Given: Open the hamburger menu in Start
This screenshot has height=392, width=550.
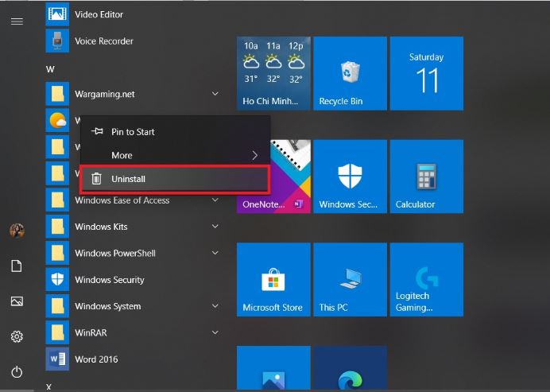Looking at the screenshot, I should coord(17,21).
